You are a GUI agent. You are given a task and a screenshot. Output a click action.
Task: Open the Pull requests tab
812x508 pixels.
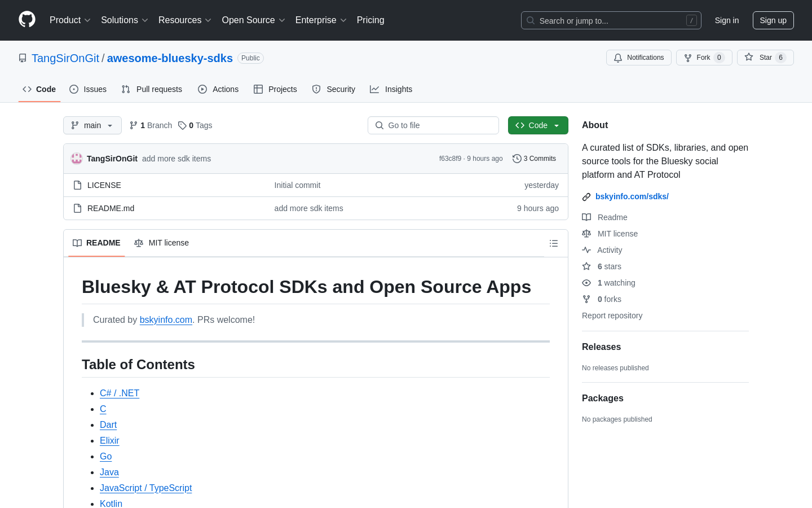[x=152, y=89]
